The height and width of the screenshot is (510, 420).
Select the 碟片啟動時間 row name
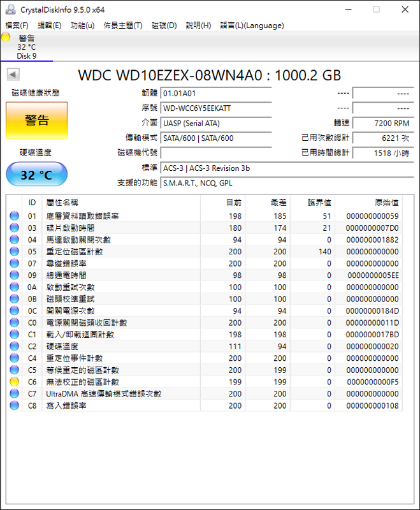70,228
